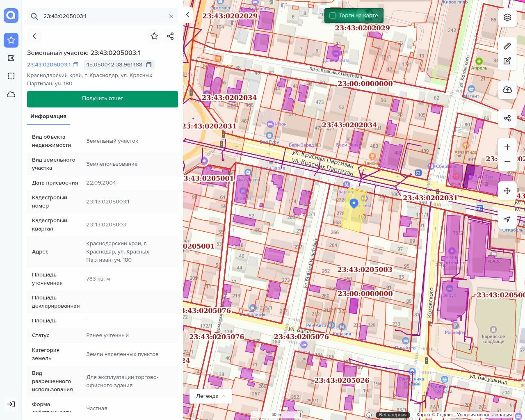
Task: Open the map layers panel
Action: coord(507,17)
